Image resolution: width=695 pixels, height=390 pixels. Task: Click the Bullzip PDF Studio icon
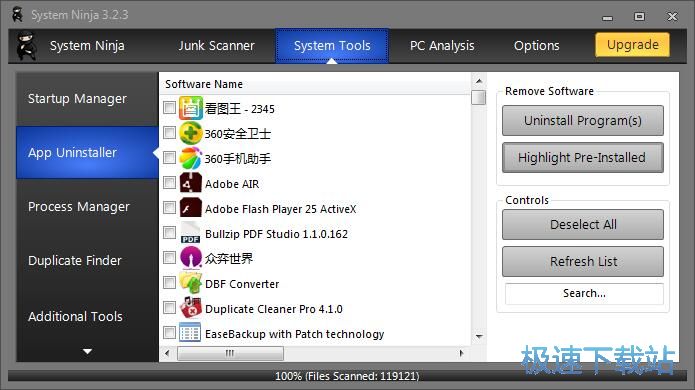click(x=191, y=233)
